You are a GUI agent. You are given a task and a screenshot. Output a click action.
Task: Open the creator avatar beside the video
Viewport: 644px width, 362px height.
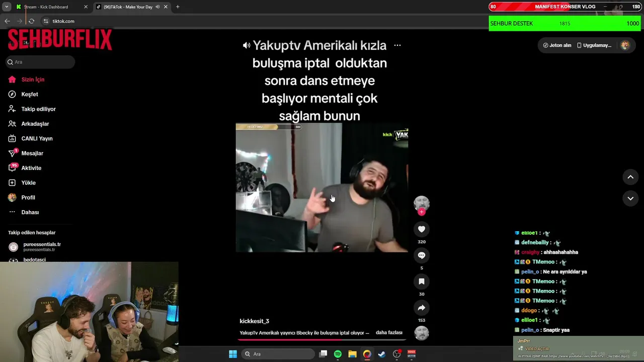[x=422, y=203]
